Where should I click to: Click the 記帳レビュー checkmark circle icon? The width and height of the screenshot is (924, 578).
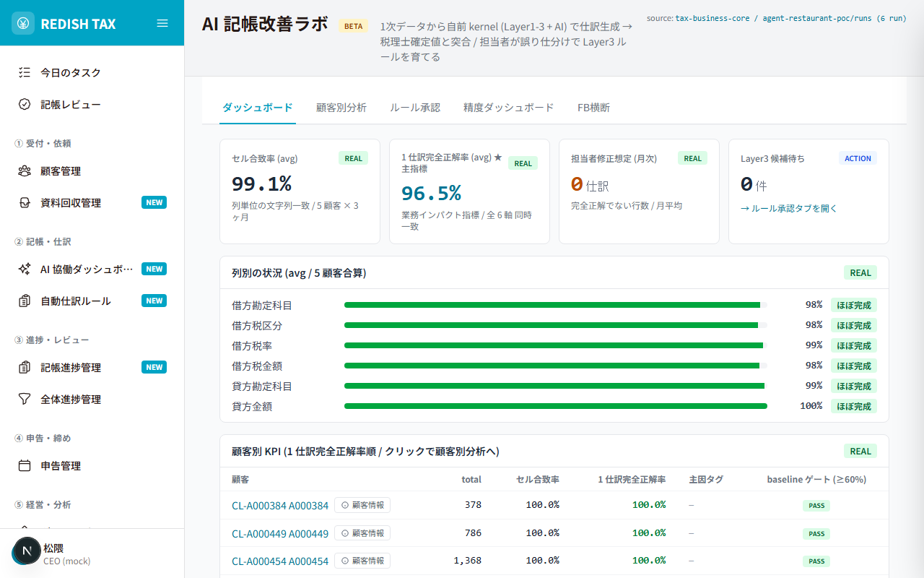[x=25, y=104]
